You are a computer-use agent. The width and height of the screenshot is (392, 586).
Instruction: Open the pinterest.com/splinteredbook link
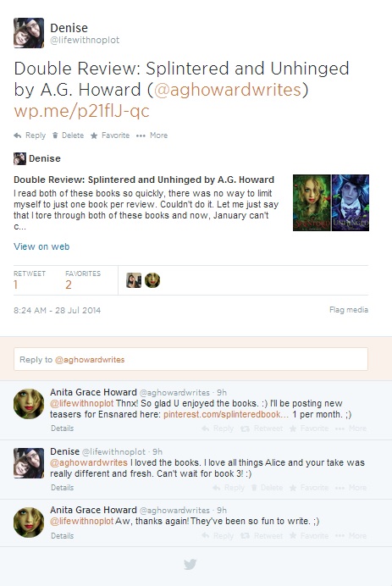coord(226,414)
